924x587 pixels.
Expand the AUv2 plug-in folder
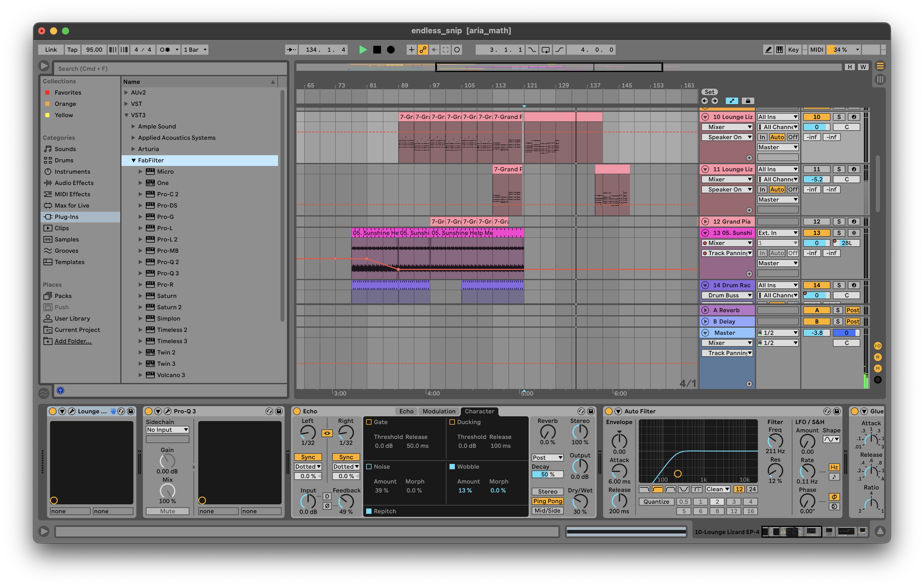126,92
